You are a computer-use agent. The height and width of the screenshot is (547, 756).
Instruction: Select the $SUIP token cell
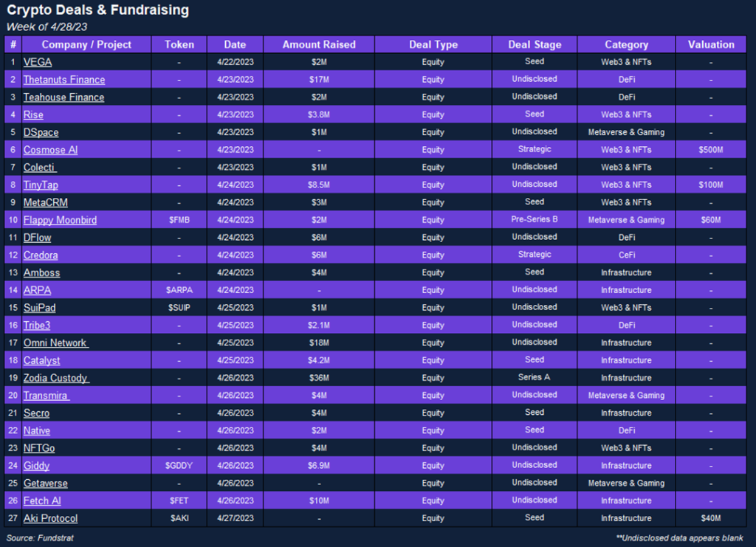[179, 308]
